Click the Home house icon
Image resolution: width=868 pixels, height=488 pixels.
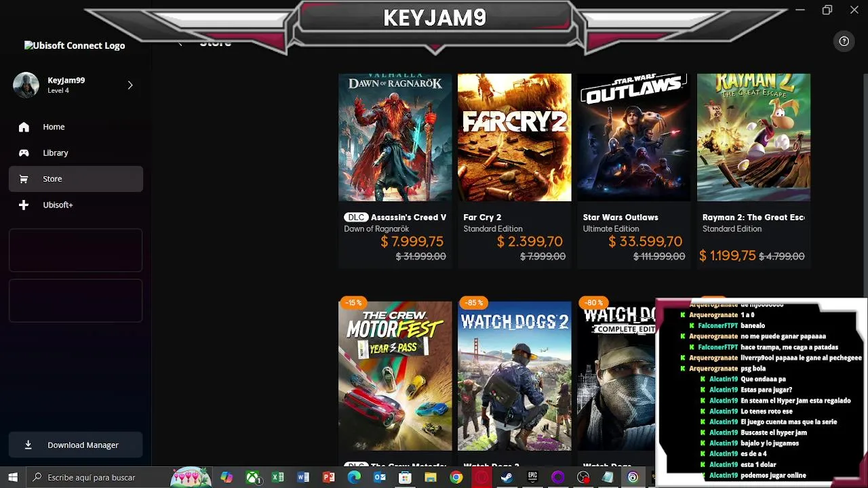(x=24, y=127)
